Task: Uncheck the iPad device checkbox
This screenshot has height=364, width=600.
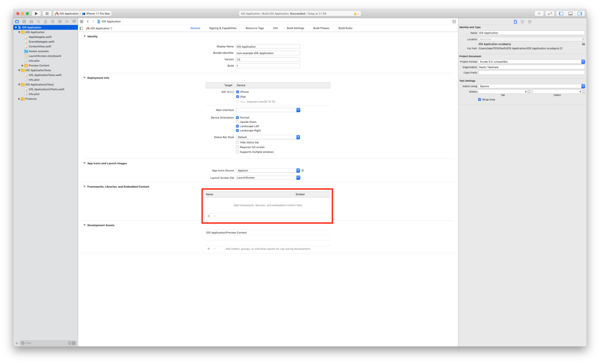Action: click(x=237, y=96)
